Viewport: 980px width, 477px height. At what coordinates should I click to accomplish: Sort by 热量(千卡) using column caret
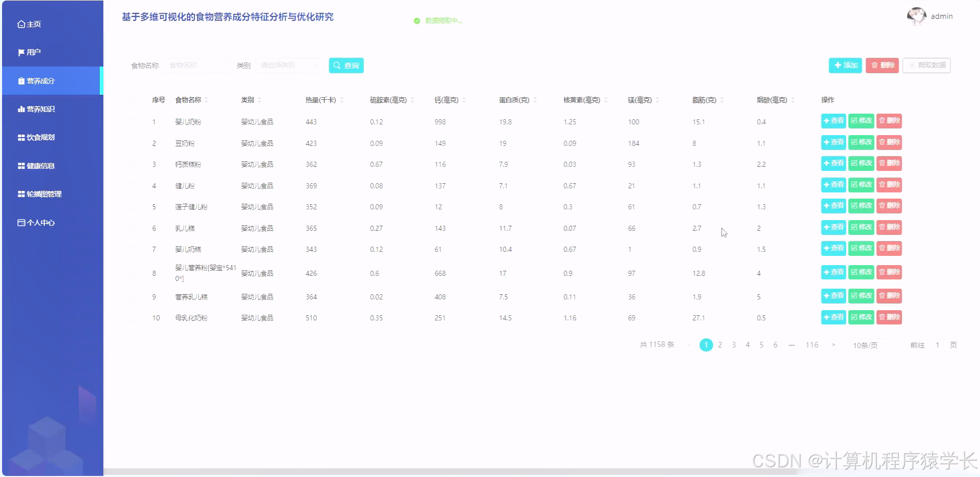(x=343, y=100)
